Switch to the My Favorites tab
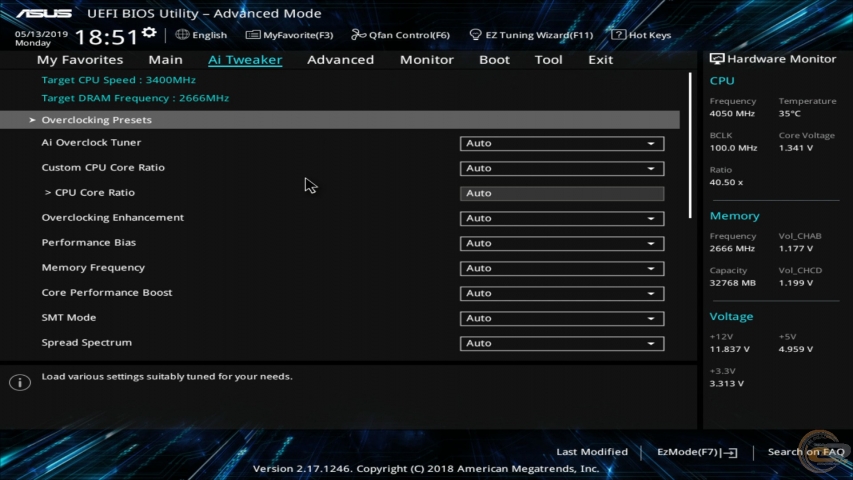This screenshot has height=480, width=853. pyautogui.click(x=80, y=60)
